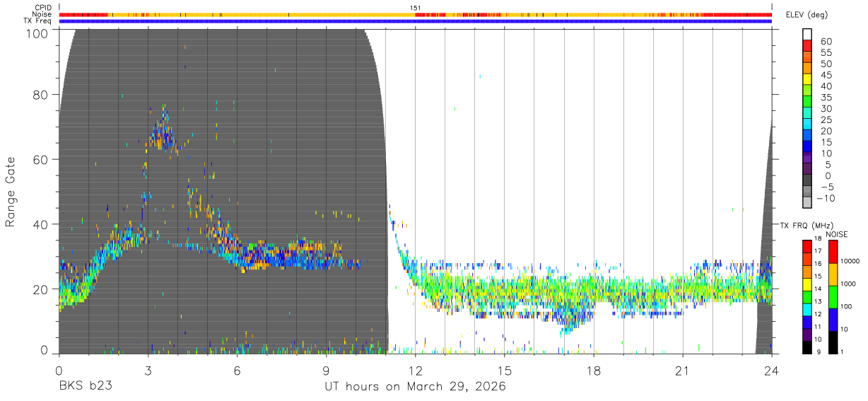This screenshot has height=401, width=868.
Task: Pick the yellow 14–15 MHz TX FRQ swatch
Action: tap(807, 284)
